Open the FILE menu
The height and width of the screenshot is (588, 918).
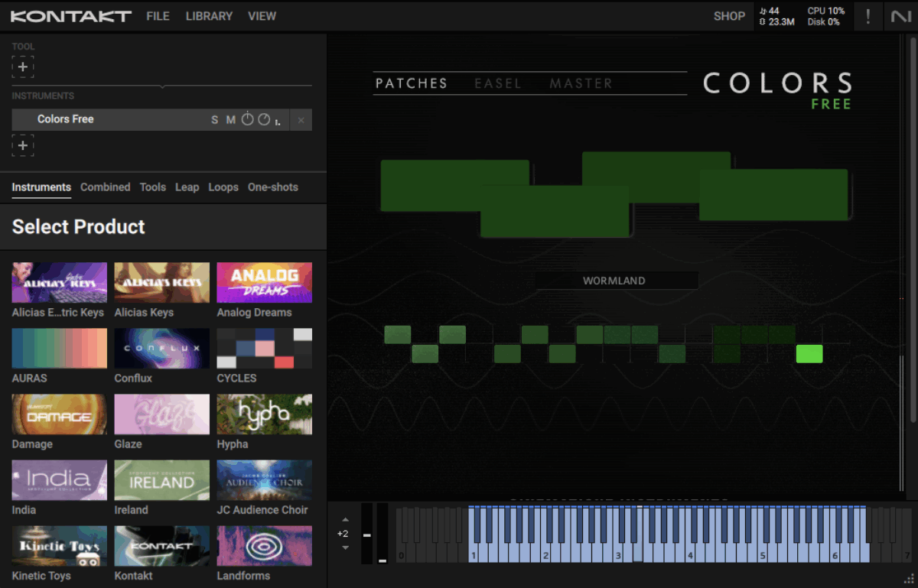(x=158, y=16)
